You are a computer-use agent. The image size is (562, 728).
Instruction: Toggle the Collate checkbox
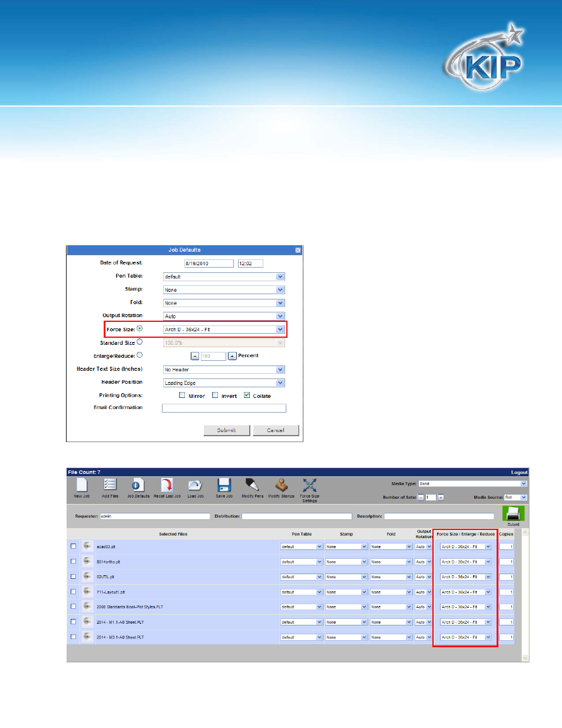point(247,396)
